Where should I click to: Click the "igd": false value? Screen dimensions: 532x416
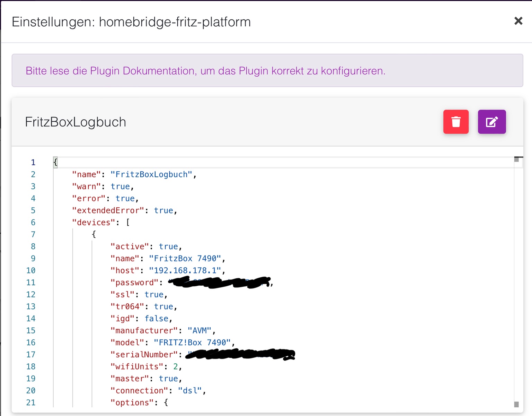click(x=156, y=319)
